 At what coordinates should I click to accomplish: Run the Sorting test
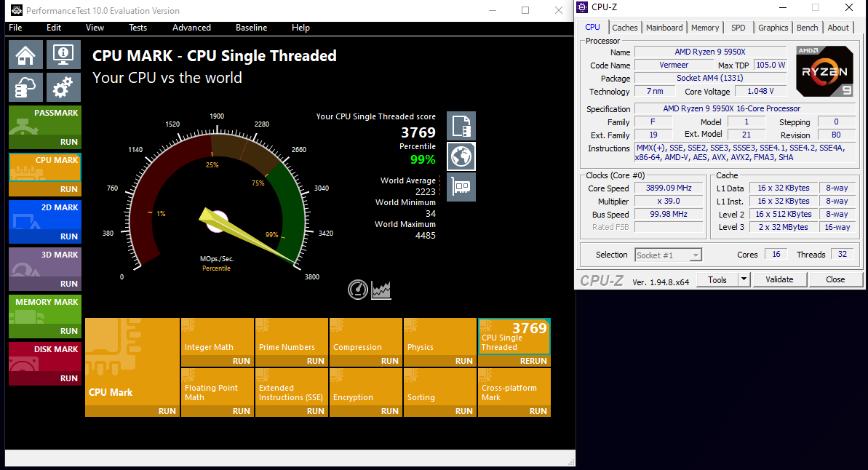[440, 411]
